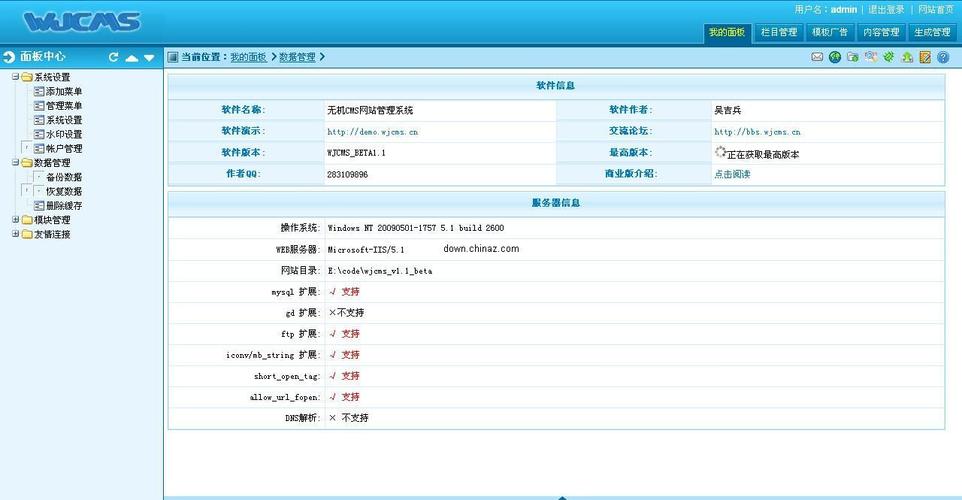Click the WJCMS logo

82,22
